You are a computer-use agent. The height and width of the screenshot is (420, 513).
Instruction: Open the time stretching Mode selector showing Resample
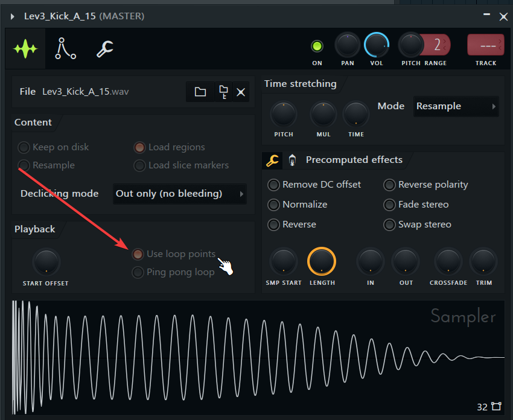pos(456,106)
